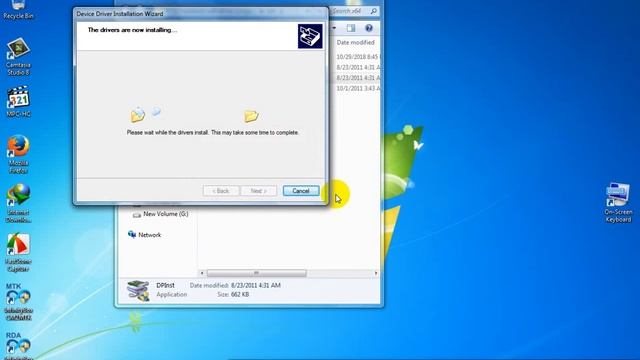Image resolution: width=640 pixels, height=360 pixels.
Task: Click the row dated 10/29/2018 in Explorer
Action: 358,57
